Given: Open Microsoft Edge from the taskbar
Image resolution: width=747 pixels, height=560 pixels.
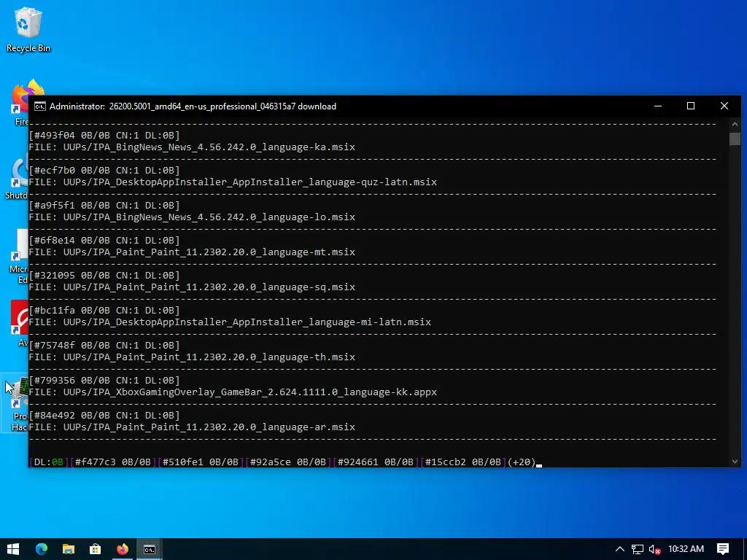Looking at the screenshot, I should coord(42,549).
